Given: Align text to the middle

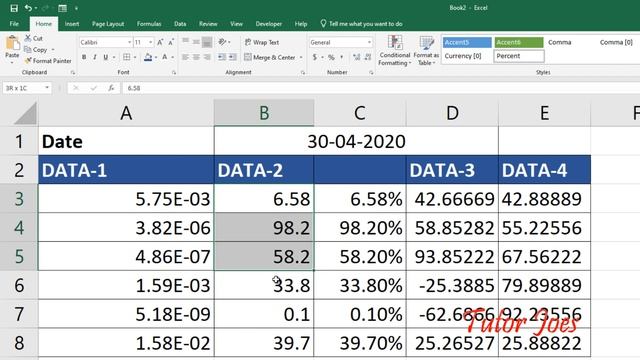Looking at the screenshot, I should 196,42.
